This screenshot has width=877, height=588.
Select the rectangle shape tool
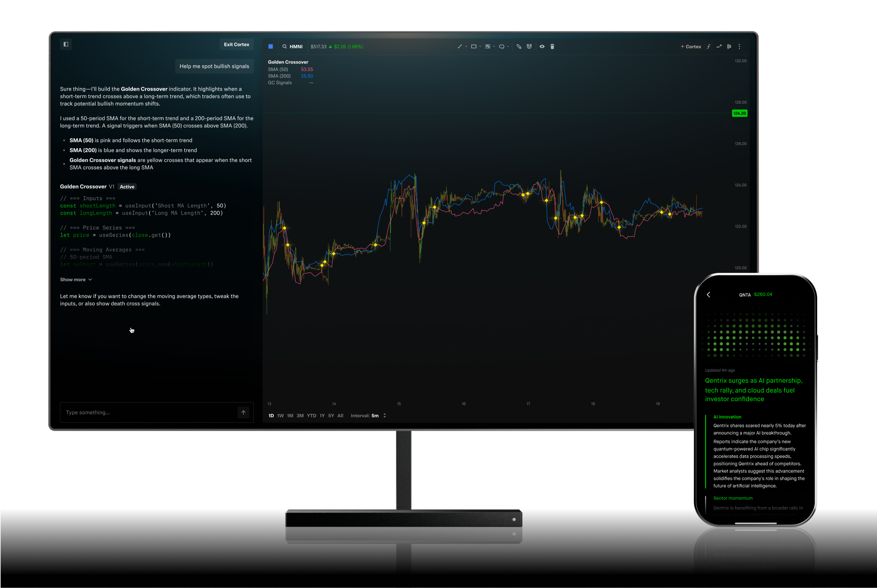474,47
